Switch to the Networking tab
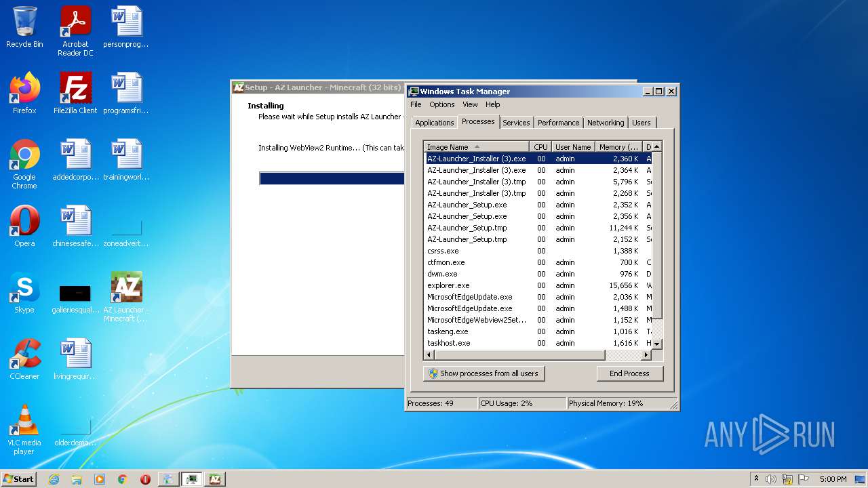Screen dimensions: 868x488 pyautogui.click(x=606, y=123)
